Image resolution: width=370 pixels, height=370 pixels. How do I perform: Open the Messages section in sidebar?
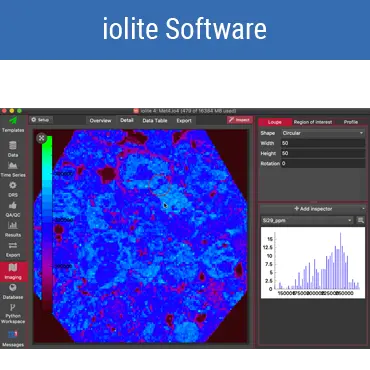click(x=13, y=338)
